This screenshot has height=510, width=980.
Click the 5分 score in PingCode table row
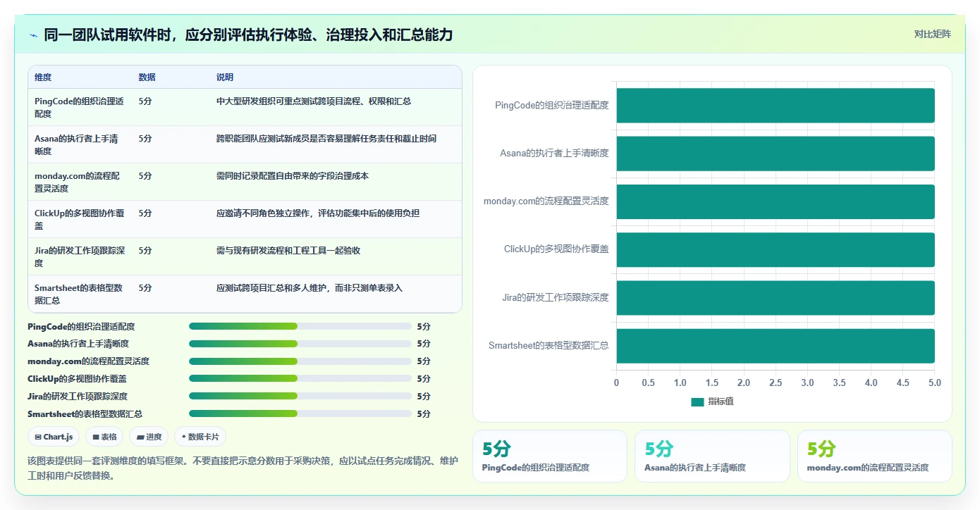(x=145, y=101)
